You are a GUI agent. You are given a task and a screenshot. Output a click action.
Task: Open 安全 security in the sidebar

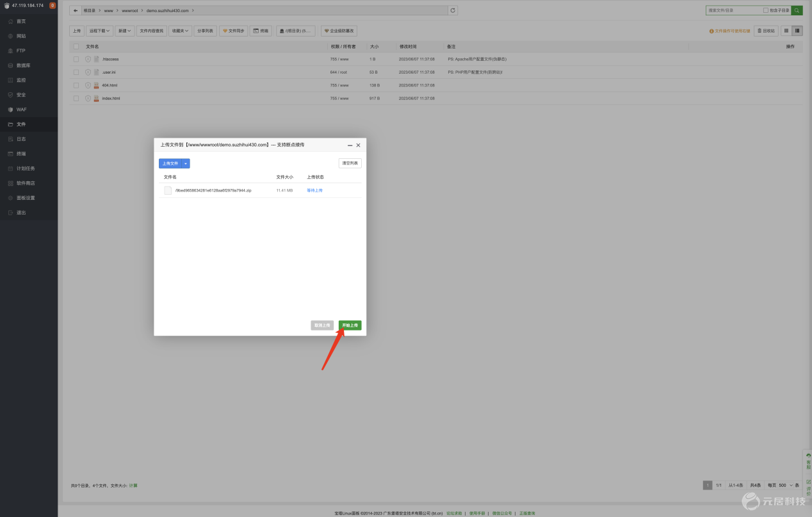pos(21,95)
